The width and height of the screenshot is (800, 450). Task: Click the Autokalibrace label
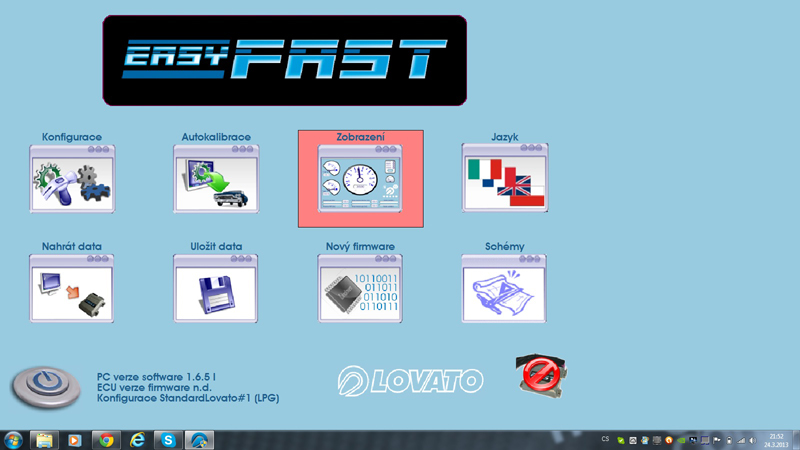click(x=216, y=137)
